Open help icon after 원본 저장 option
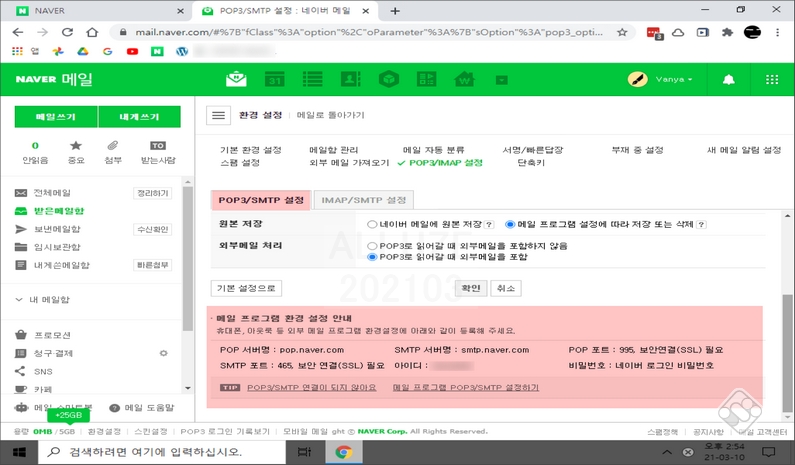Viewport: 795px width, 465px height. pyautogui.click(x=489, y=224)
